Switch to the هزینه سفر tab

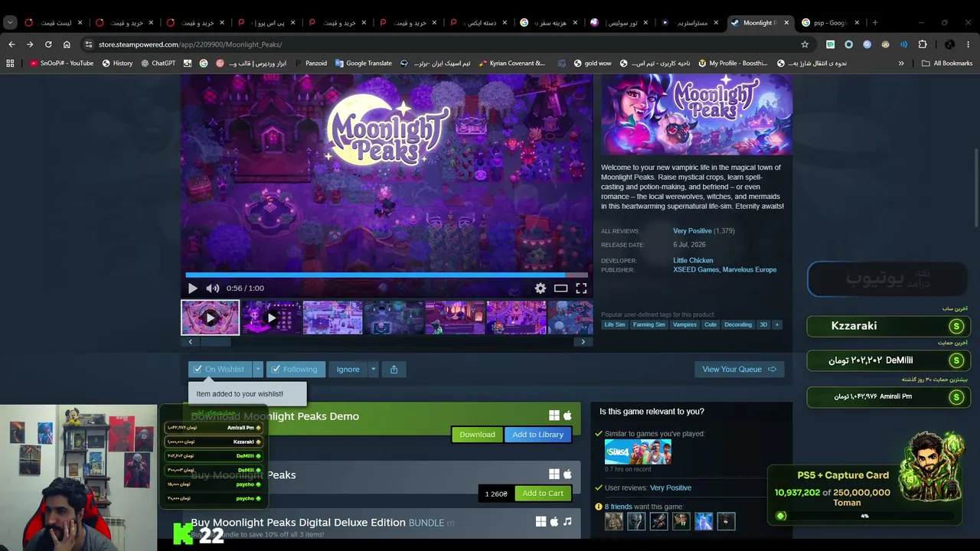click(x=548, y=22)
